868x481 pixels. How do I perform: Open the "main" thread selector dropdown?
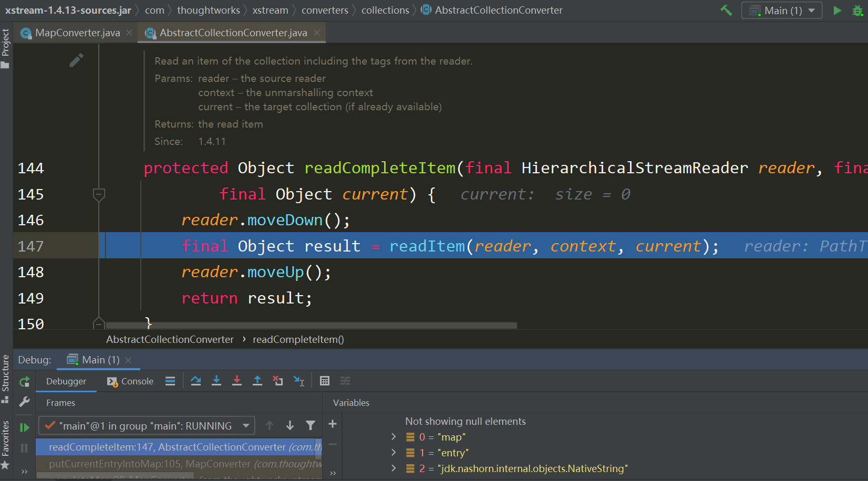tap(246, 425)
